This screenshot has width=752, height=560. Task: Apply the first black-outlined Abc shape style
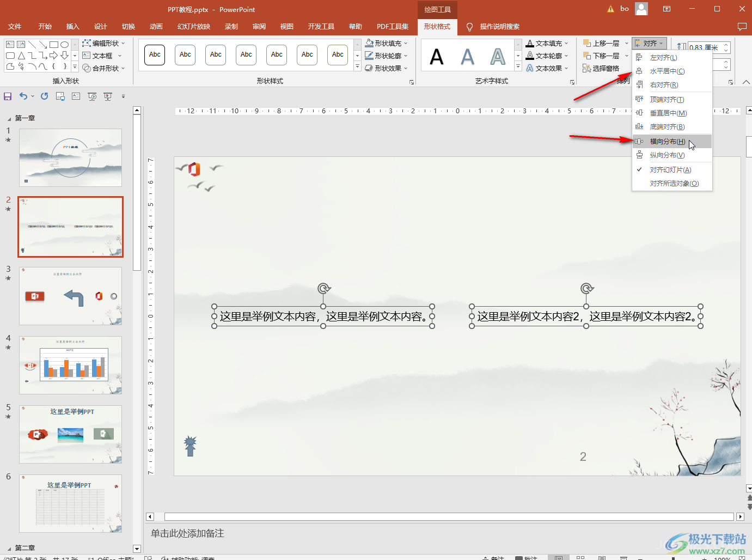coord(155,54)
